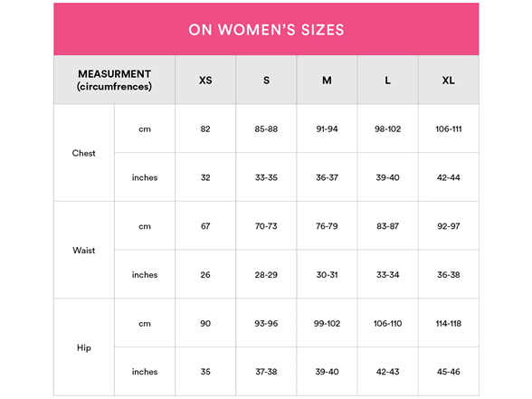Select the hip inches value 37-38
The width and height of the screenshot is (532, 399).
click(x=266, y=372)
